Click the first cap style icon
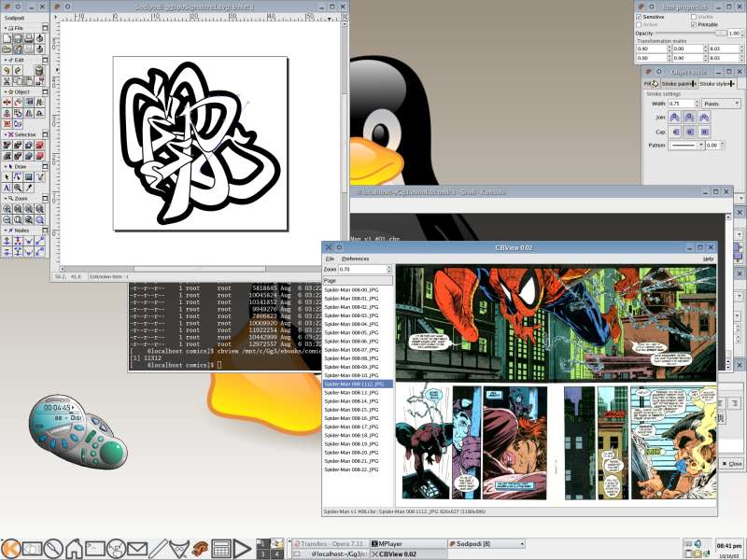The width and height of the screenshot is (747, 560). [x=674, y=132]
